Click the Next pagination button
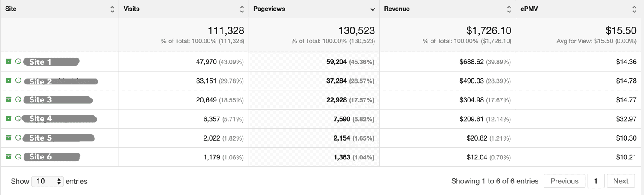 point(620,181)
